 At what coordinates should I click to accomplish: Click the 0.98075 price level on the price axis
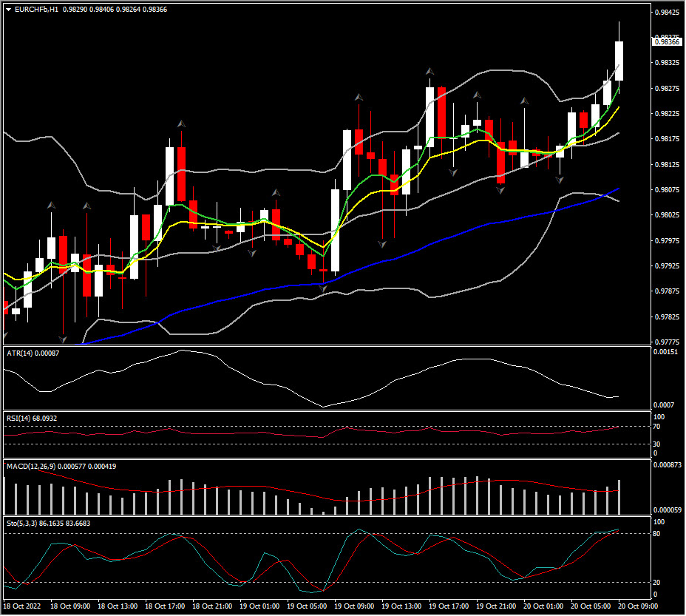[x=668, y=190]
